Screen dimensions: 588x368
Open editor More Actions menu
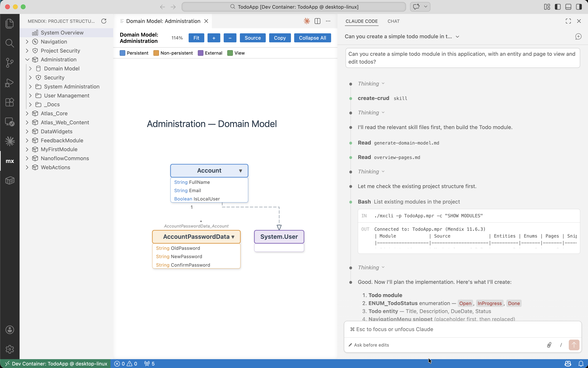click(328, 21)
